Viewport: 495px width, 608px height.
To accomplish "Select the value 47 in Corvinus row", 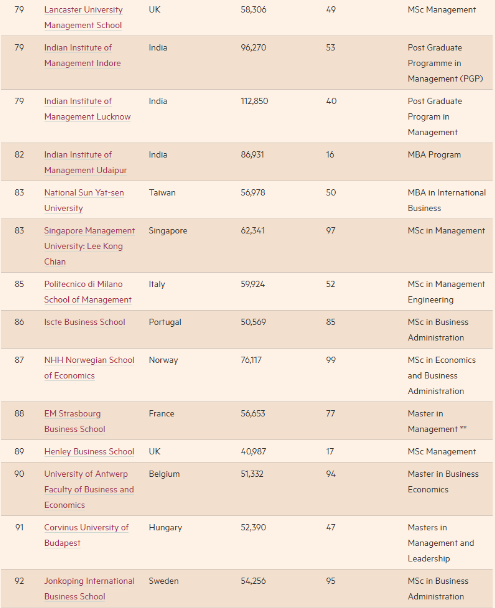I will pos(331,528).
